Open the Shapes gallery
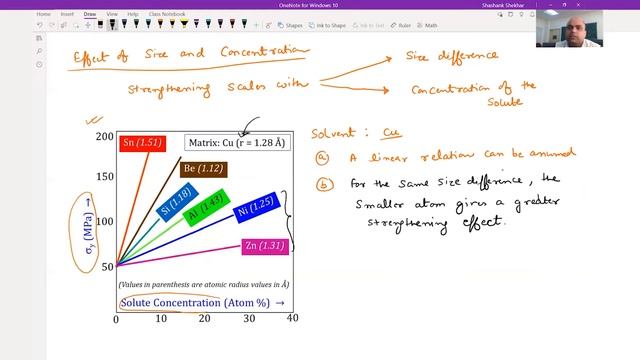The height and width of the screenshot is (360, 640). [x=290, y=25]
